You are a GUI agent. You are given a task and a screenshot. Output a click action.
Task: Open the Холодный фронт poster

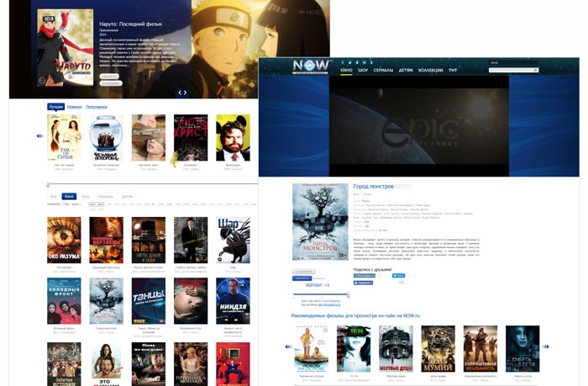(x=64, y=301)
